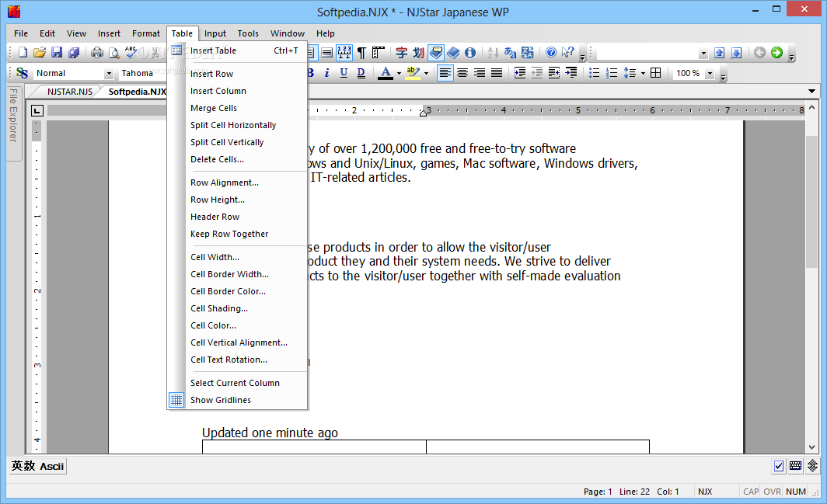Open the blue dictionary book icon

pos(453,52)
